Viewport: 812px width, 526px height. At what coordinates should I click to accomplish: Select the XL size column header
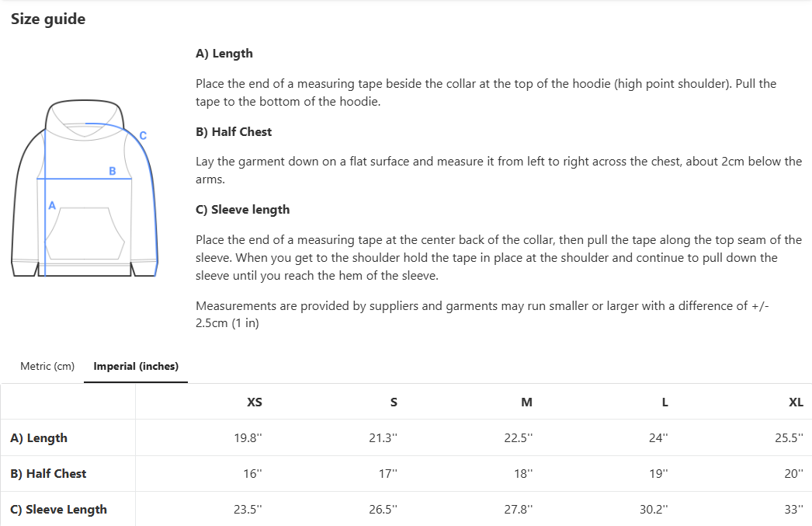(796, 402)
